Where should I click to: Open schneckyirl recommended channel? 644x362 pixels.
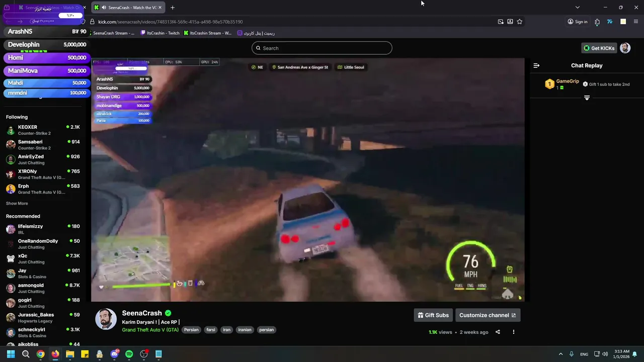pyautogui.click(x=43, y=332)
